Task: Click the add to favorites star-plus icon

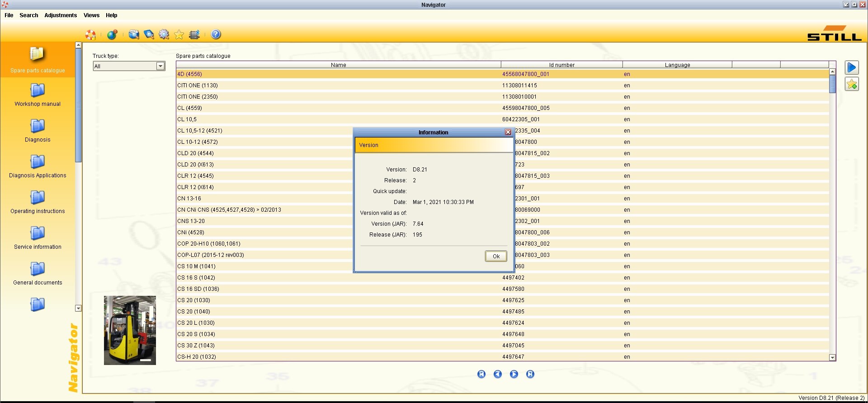Action: point(852,84)
